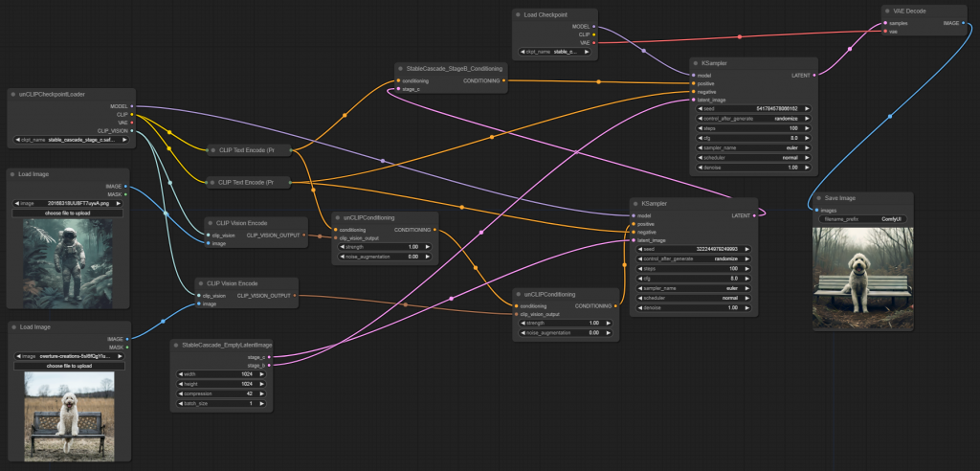The height and width of the screenshot is (471, 980).
Task: Click the Save Image output preview of dog
Action: 862,279
